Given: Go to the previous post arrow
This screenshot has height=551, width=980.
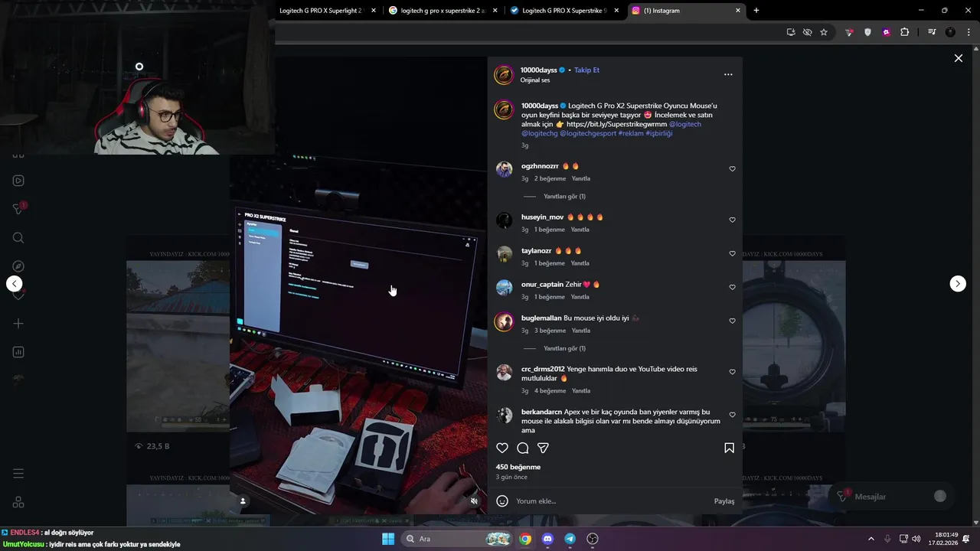Looking at the screenshot, I should tap(15, 284).
